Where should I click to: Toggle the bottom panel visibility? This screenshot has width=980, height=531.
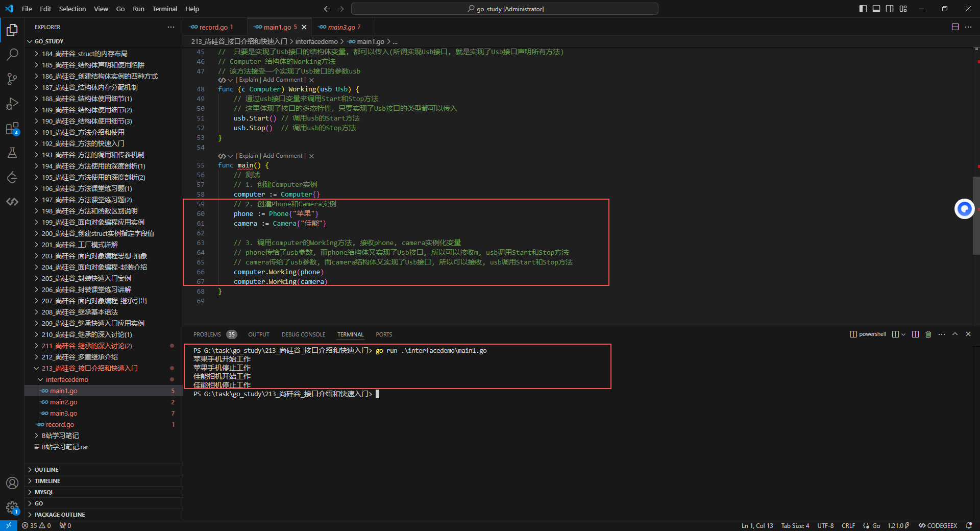pos(876,9)
